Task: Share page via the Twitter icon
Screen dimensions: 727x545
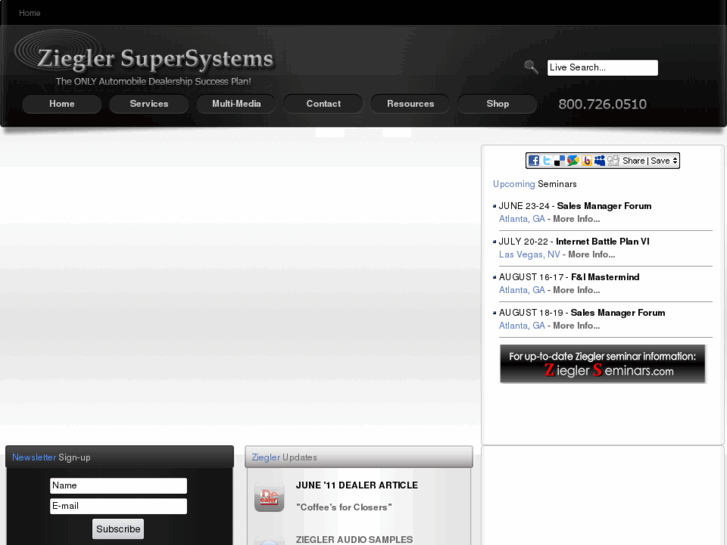Action: point(547,160)
